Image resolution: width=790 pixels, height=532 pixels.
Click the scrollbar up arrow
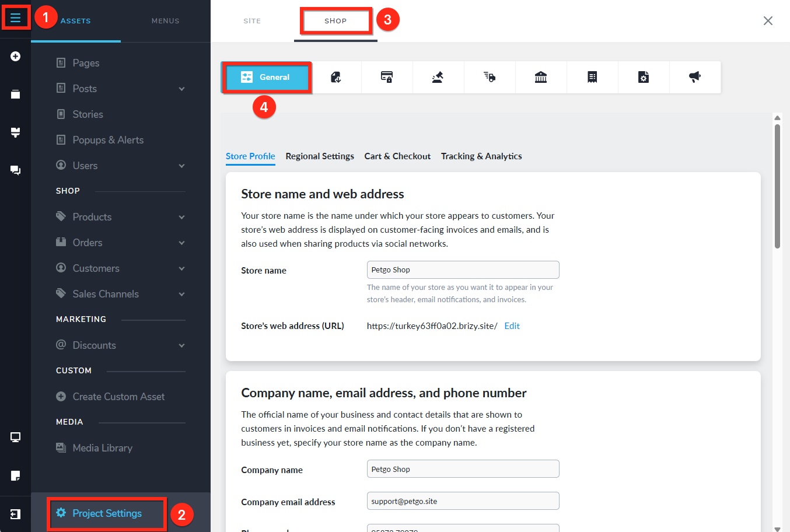pyautogui.click(x=777, y=117)
